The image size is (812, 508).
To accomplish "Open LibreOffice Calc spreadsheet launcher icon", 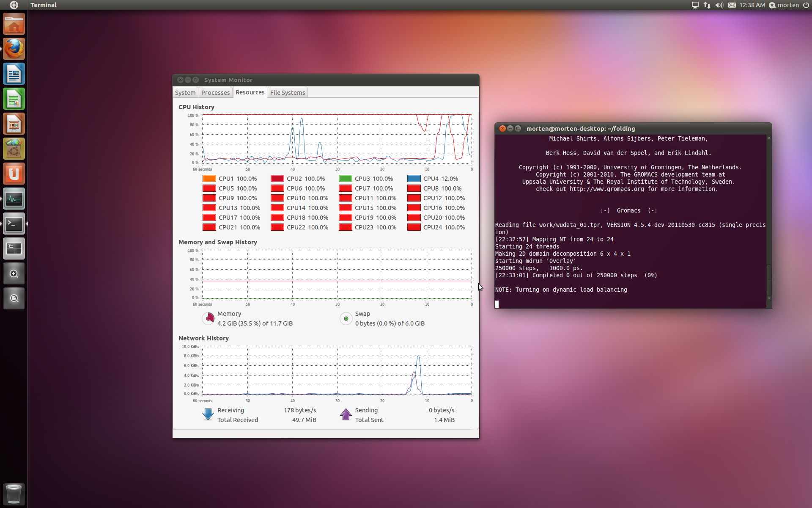I will (14, 99).
